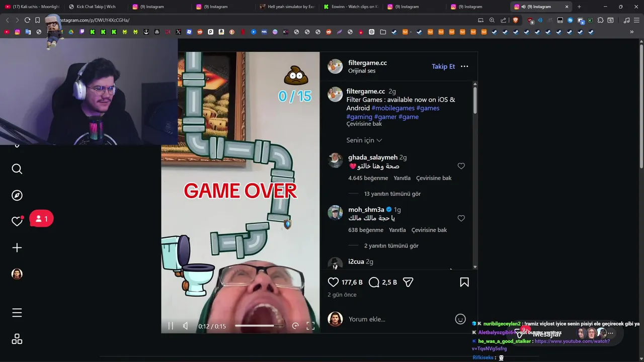Open the Google Drive bookmark icon

point(71,32)
